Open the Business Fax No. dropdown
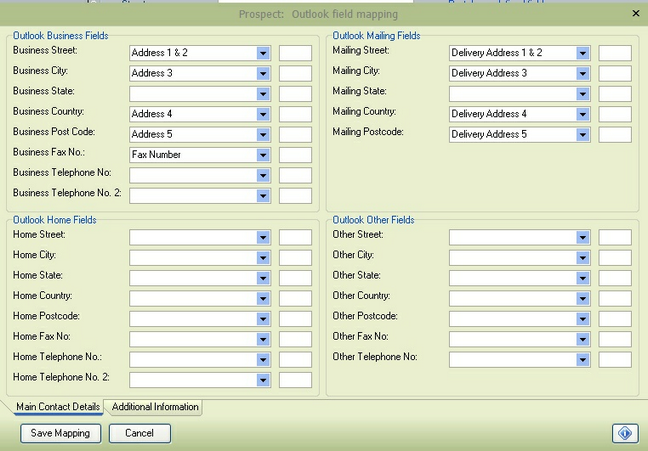The width and height of the screenshot is (648, 451). point(263,155)
